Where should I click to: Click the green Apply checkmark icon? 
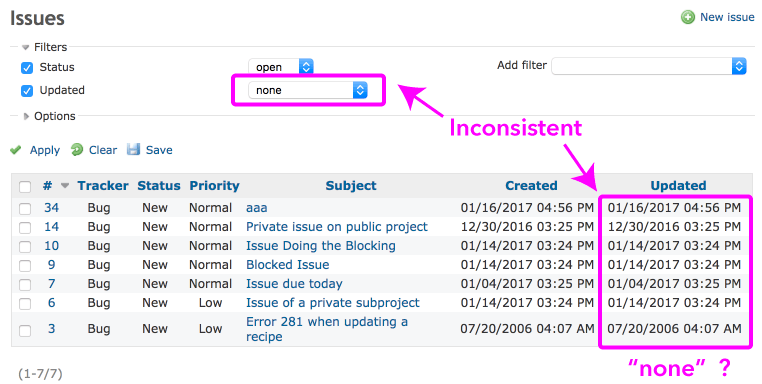click(x=16, y=150)
